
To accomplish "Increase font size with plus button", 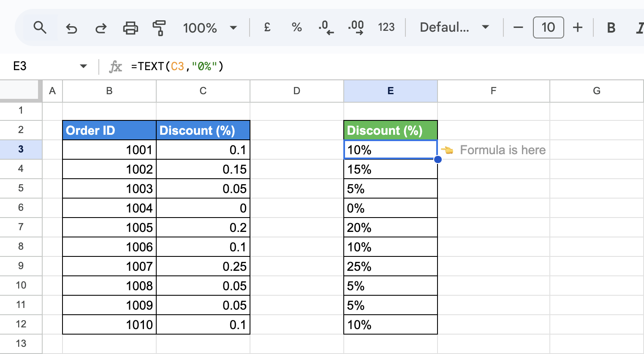I will pyautogui.click(x=578, y=28).
